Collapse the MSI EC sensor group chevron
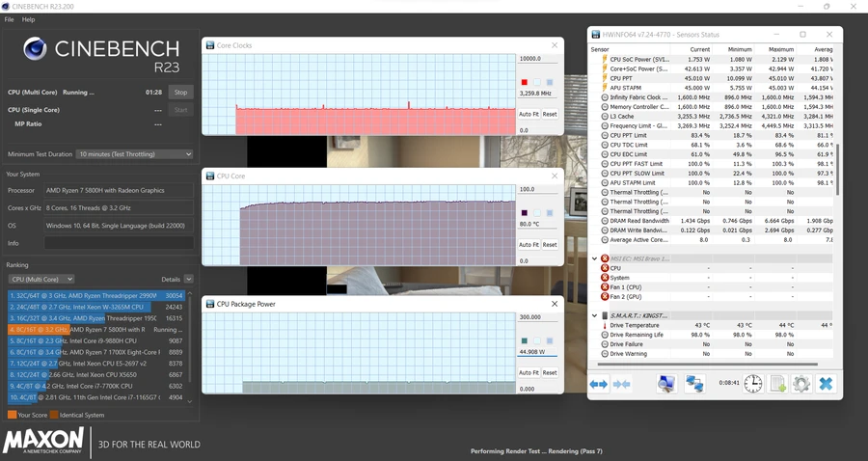 pyautogui.click(x=594, y=258)
